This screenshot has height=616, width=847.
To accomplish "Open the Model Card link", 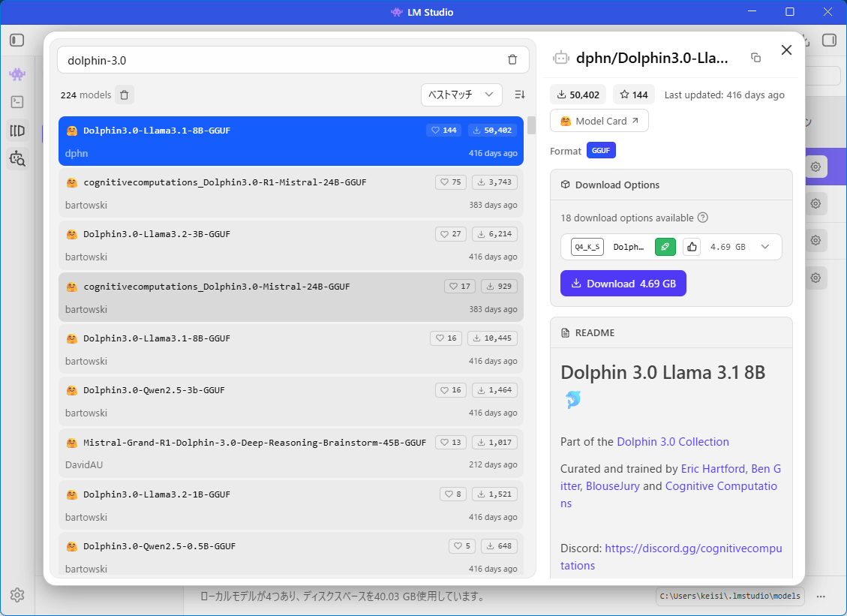I will click(599, 121).
